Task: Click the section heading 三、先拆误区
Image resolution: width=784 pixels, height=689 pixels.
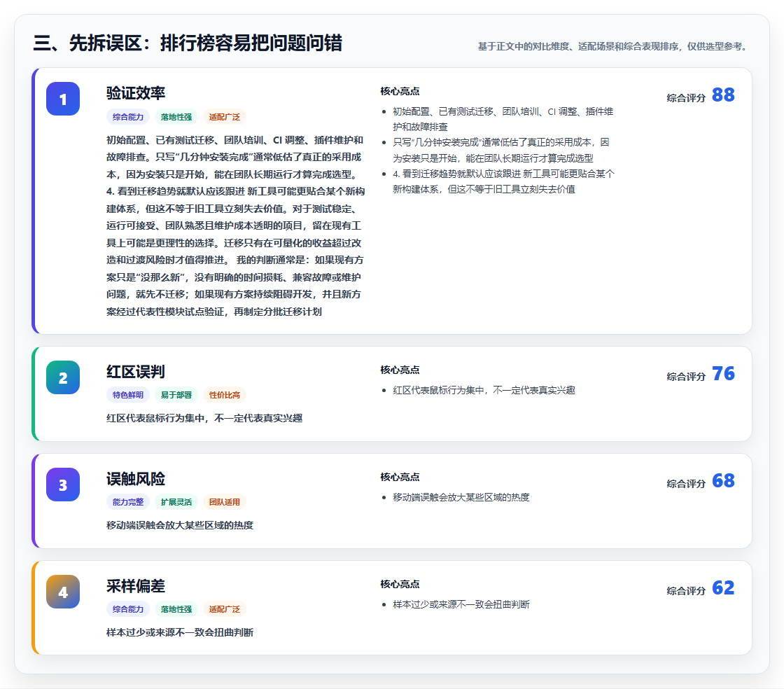Action: [188, 43]
